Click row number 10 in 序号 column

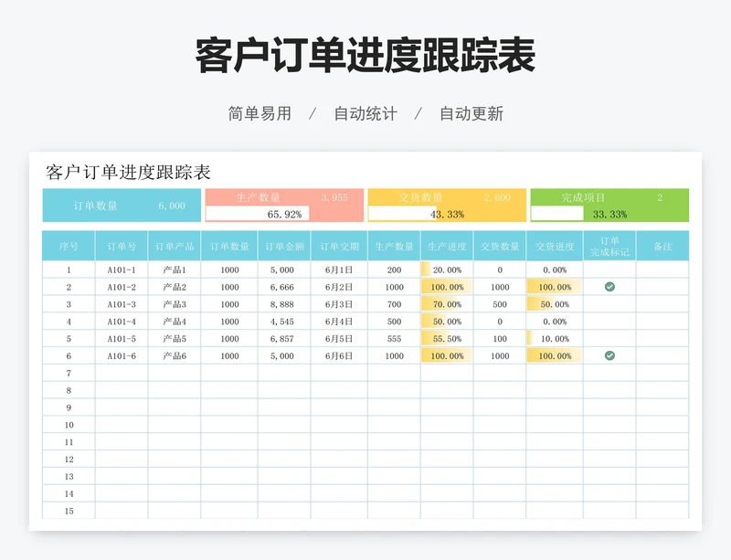[69, 425]
